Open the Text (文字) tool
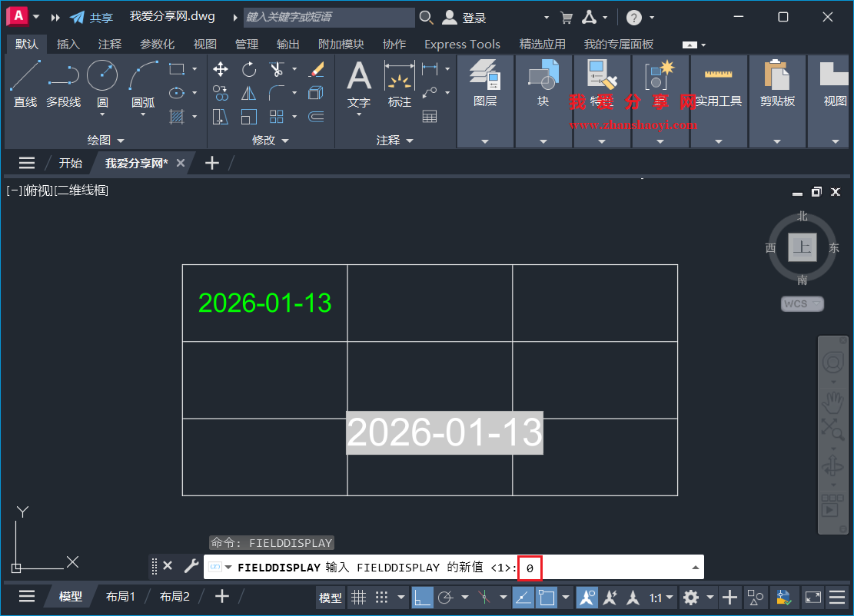Image resolution: width=854 pixels, height=616 pixels. tap(358, 84)
